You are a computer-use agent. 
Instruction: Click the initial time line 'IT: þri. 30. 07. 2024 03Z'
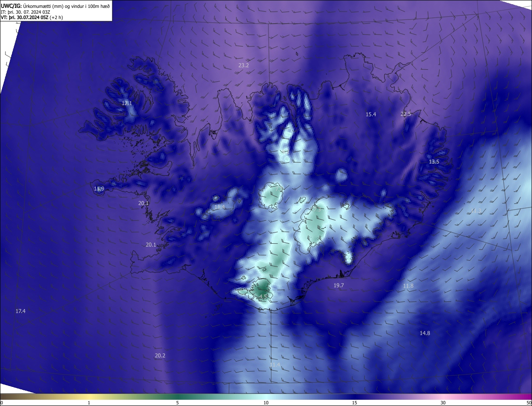click(x=25, y=12)
